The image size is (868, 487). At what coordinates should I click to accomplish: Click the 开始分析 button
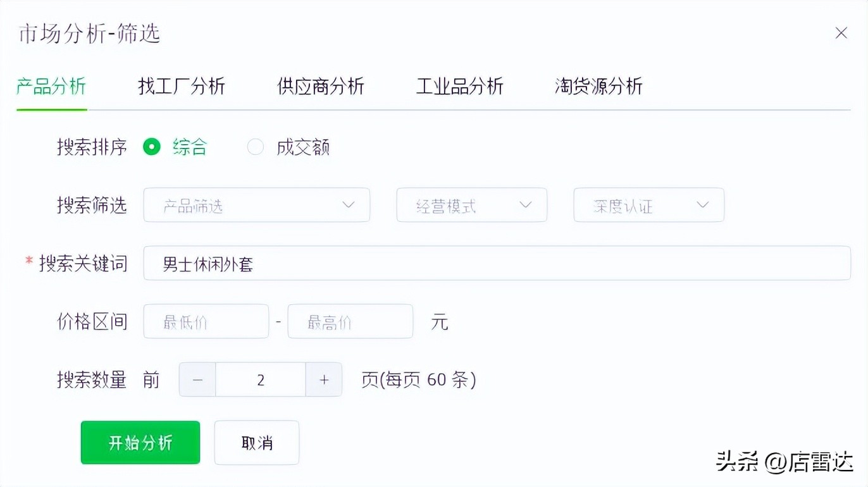[140, 442]
